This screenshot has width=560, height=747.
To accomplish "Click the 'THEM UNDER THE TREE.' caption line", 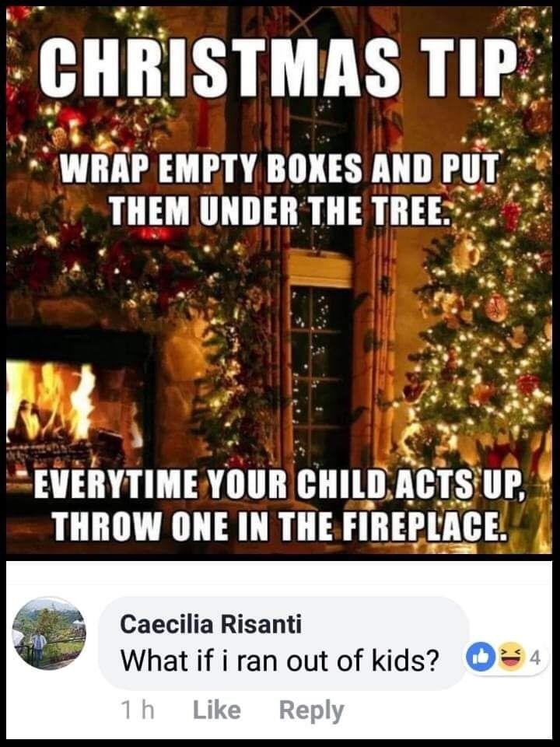I will click(280, 209).
